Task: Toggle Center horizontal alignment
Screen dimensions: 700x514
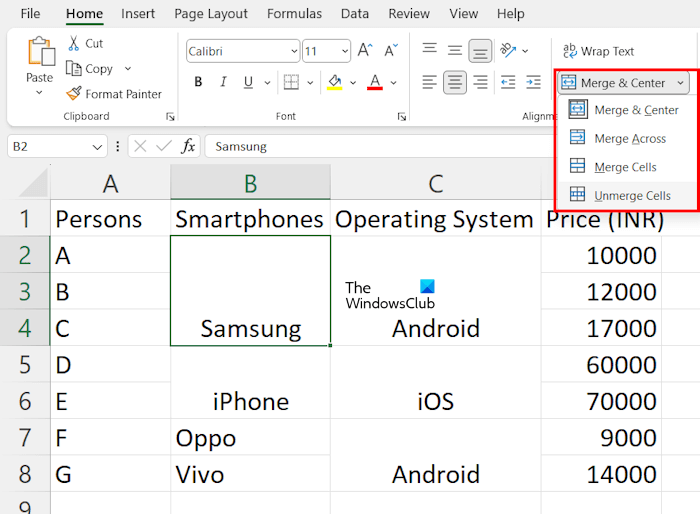Action: point(455,82)
